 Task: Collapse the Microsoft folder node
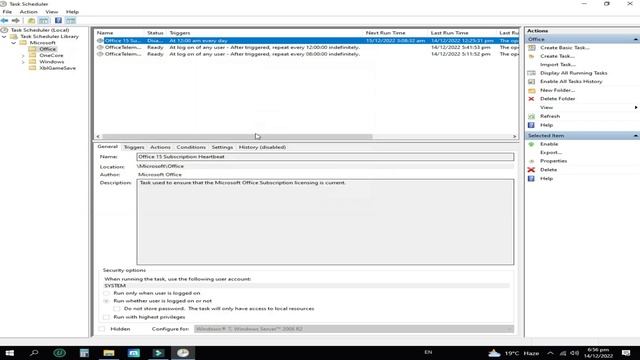tap(13, 42)
